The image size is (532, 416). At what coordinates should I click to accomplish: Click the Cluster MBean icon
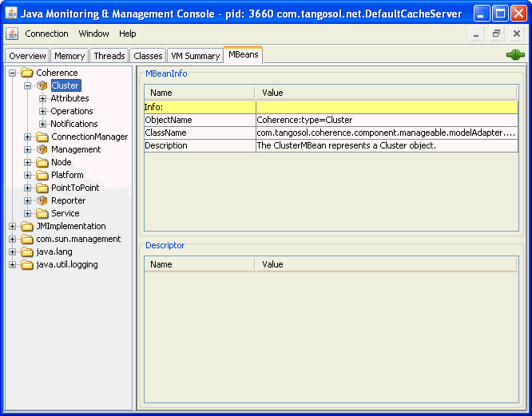42,85
